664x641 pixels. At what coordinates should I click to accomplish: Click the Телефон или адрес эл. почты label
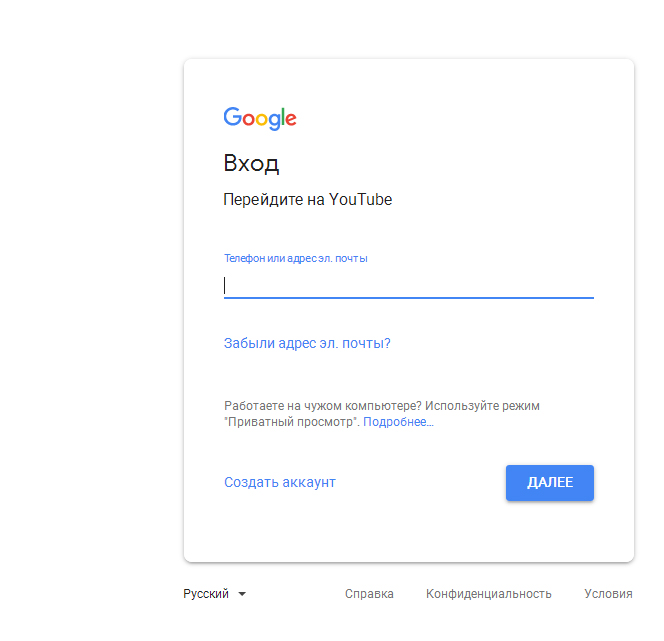point(296,258)
